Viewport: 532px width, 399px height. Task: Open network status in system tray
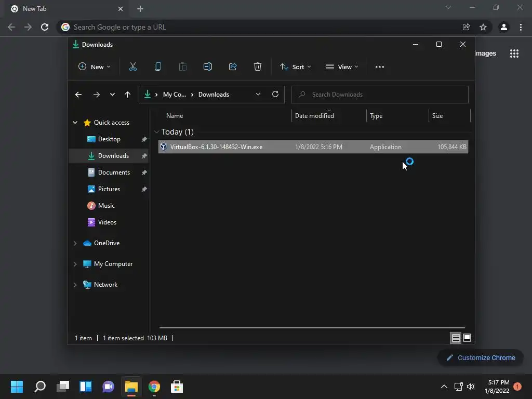coord(458,387)
